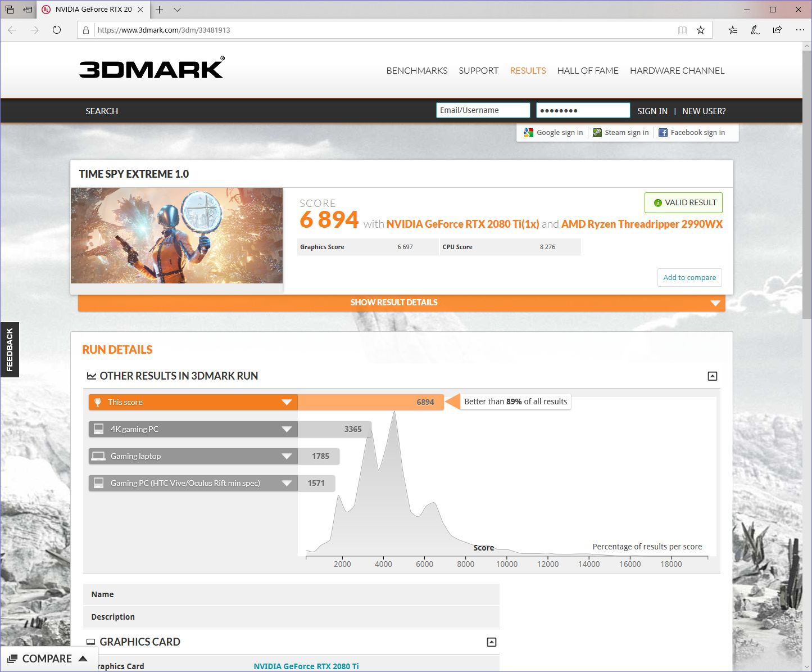The height and width of the screenshot is (672, 812).
Task: Click the Graphics Score value 6 697
Action: point(405,247)
